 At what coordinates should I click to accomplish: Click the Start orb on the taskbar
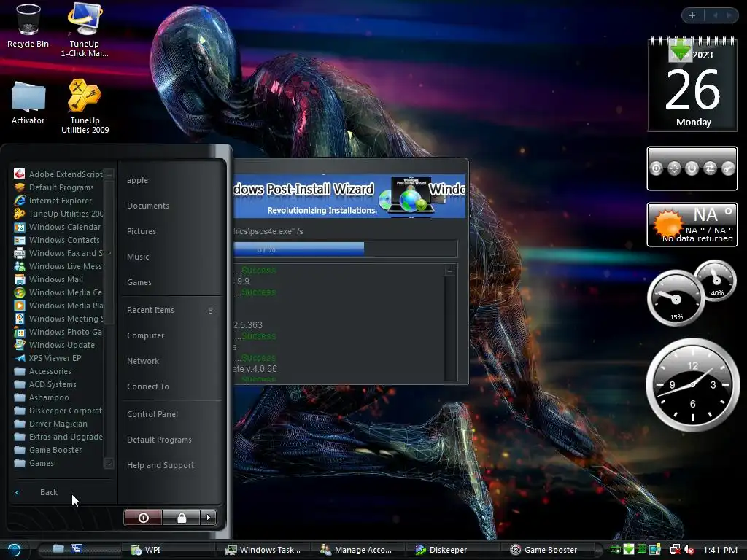14,550
